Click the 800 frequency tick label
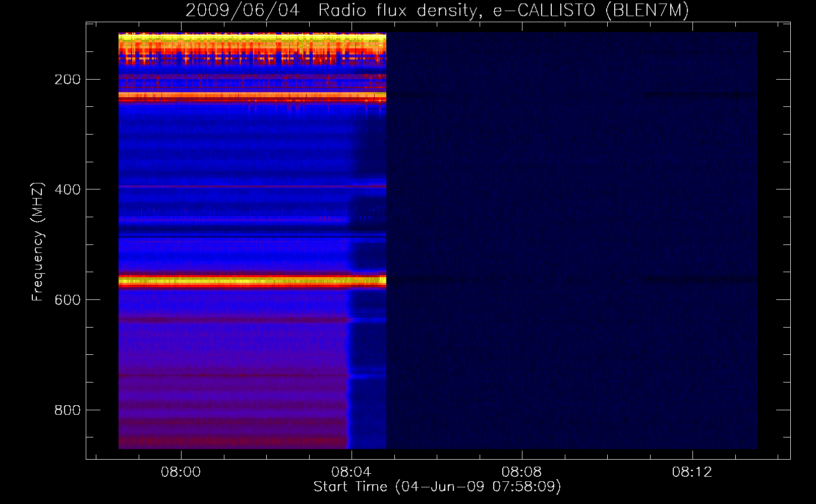Image resolution: width=816 pixels, height=504 pixels. click(67, 410)
